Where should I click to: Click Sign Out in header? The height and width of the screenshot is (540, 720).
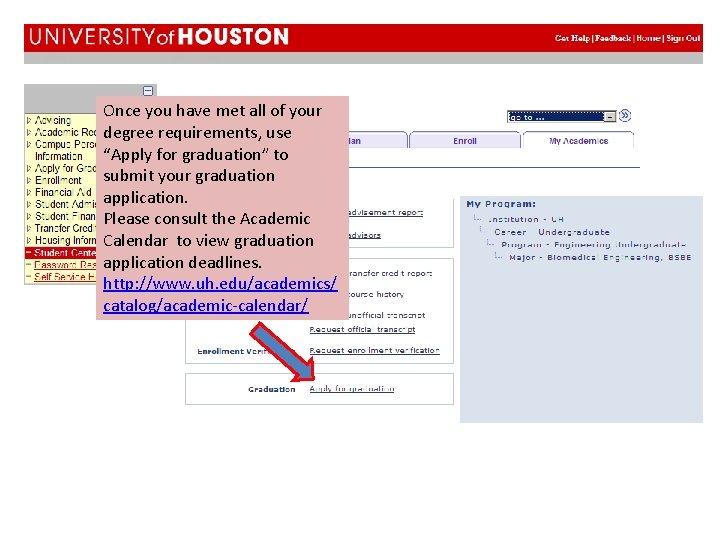[683, 38]
